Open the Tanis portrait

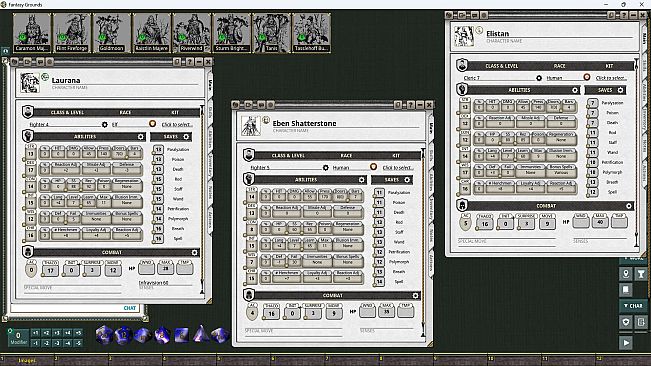tap(271, 33)
